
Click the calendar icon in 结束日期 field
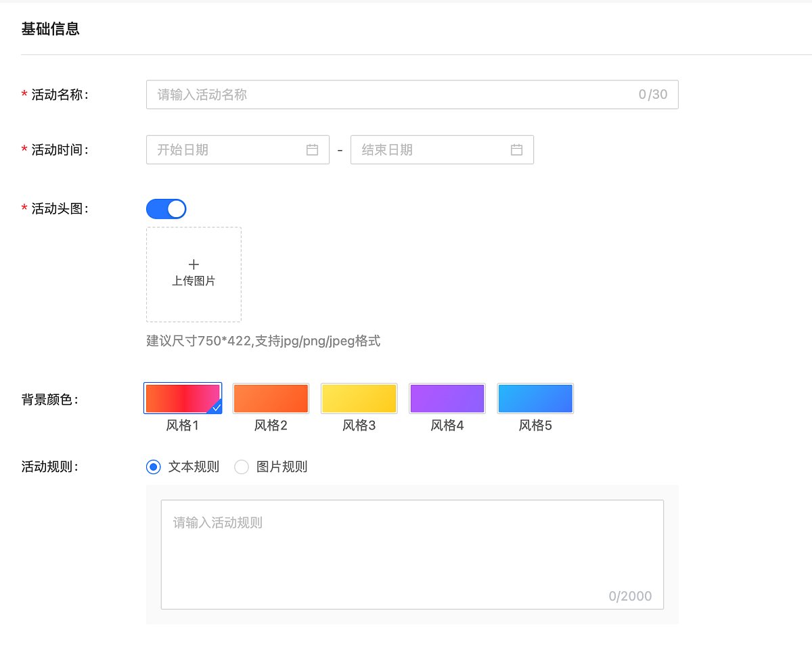[516, 149]
